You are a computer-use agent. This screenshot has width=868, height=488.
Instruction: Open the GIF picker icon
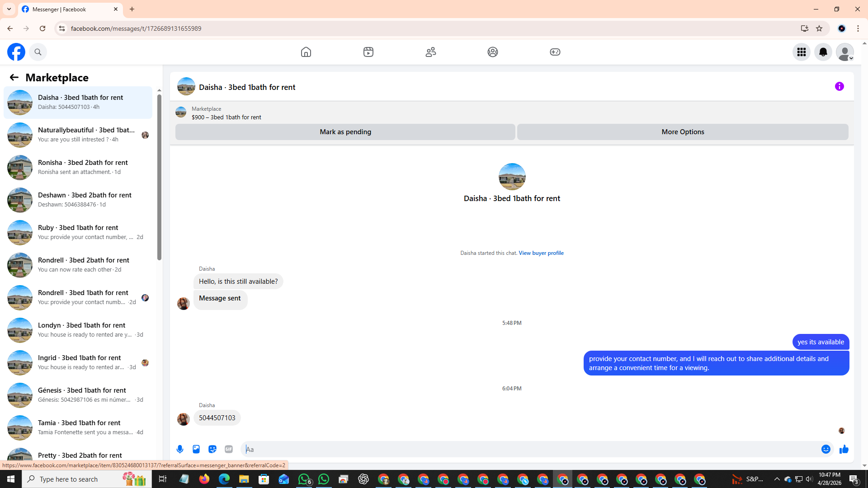(229, 449)
